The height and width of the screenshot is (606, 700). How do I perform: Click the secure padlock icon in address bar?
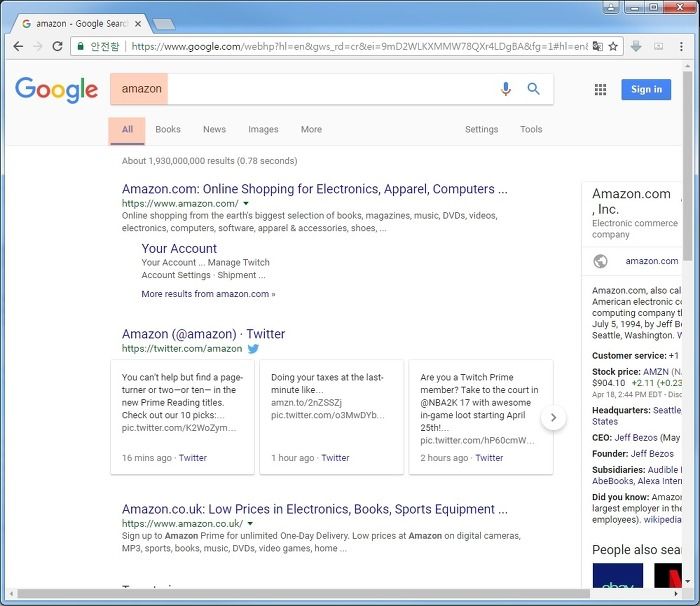(80, 46)
